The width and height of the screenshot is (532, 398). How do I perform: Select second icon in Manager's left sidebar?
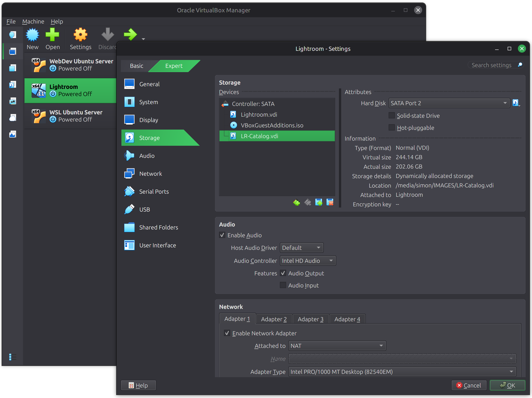click(13, 51)
